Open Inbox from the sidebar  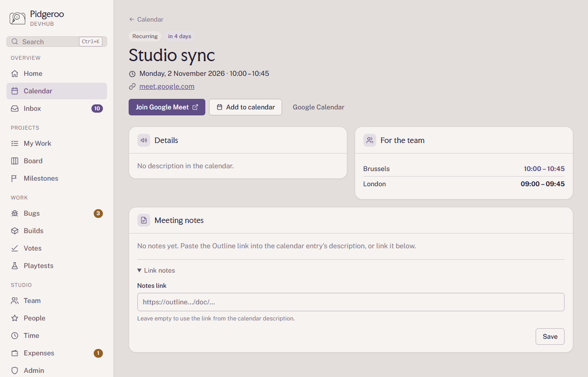pos(57,109)
